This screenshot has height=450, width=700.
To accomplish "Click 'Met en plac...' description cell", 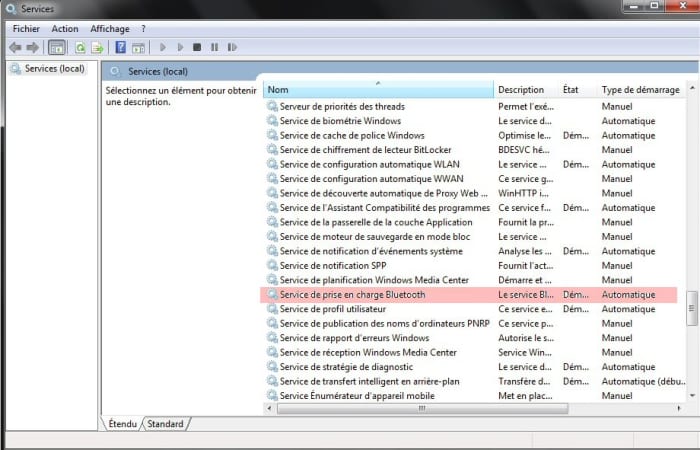I will (525, 396).
